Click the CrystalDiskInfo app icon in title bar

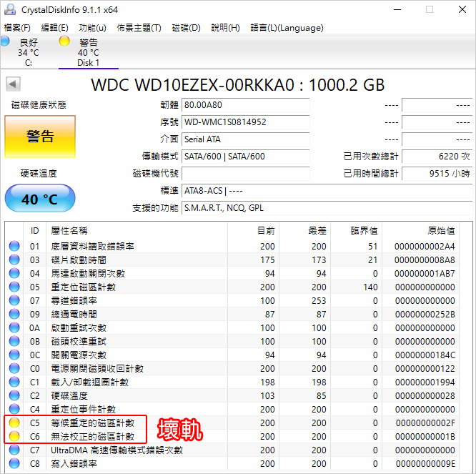(10, 9)
